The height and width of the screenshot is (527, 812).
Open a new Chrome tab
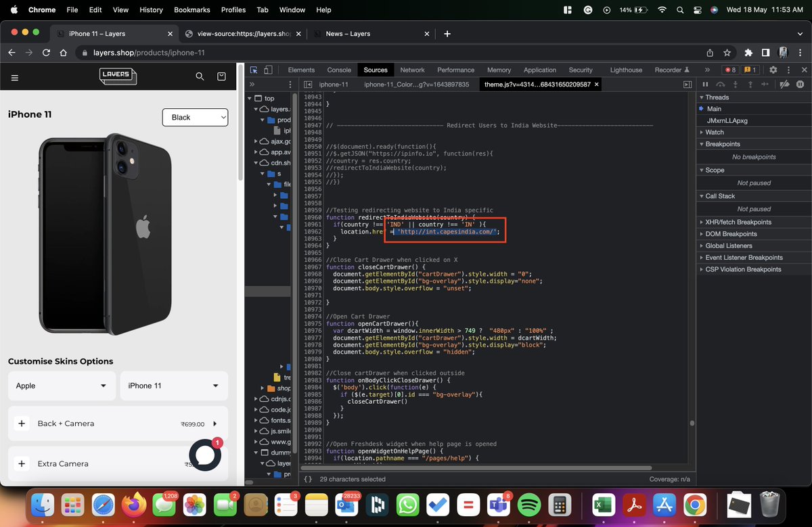[x=447, y=33]
